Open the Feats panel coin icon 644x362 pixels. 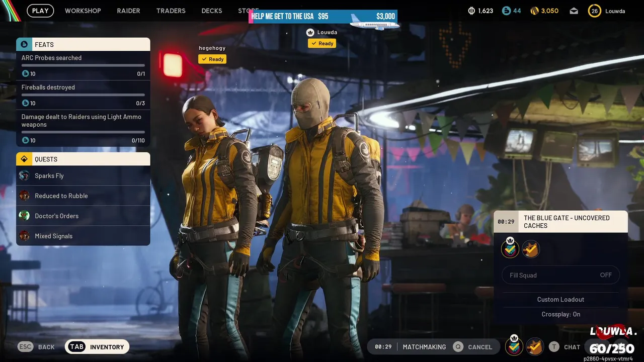point(24,44)
